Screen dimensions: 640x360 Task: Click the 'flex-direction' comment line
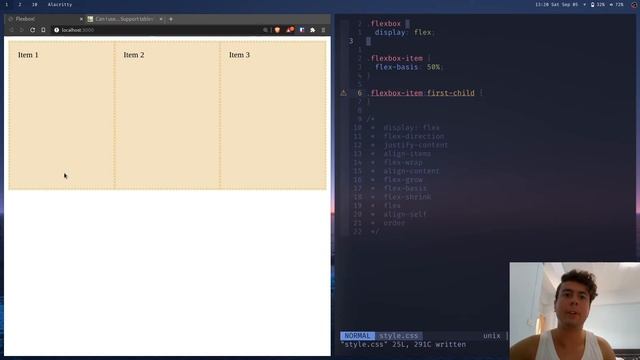[x=414, y=136]
